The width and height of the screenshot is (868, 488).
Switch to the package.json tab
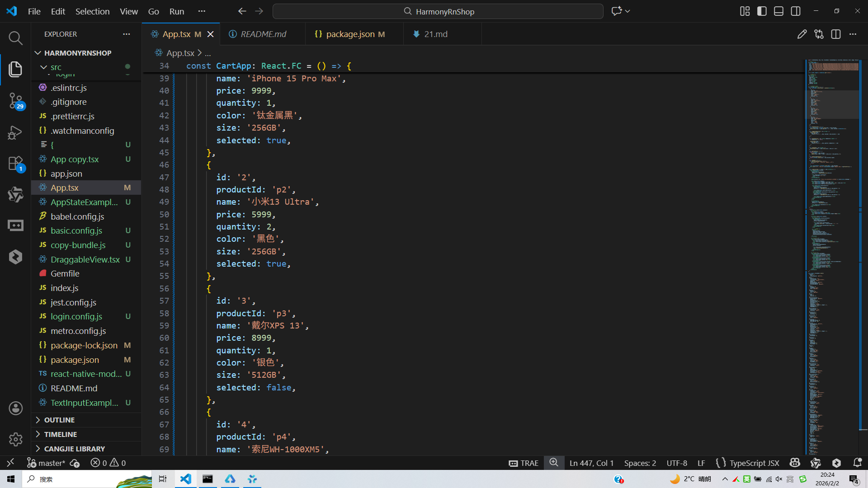(354, 34)
